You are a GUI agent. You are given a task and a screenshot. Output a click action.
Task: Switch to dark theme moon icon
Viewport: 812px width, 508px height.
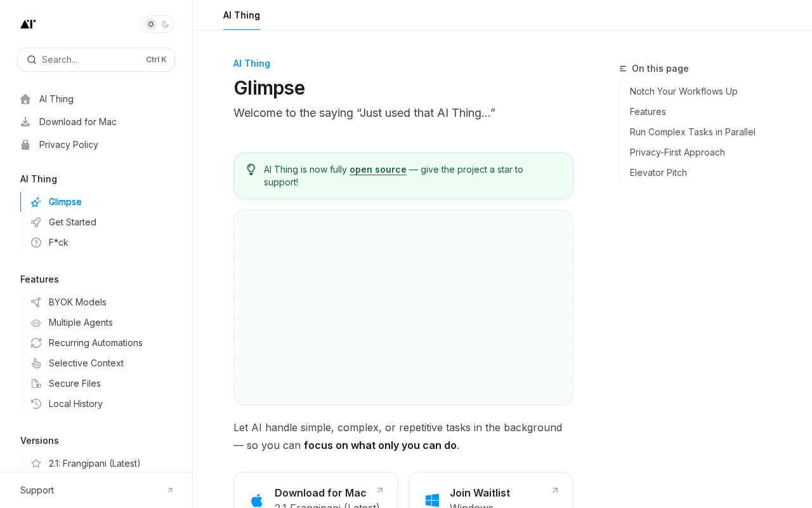pos(166,24)
